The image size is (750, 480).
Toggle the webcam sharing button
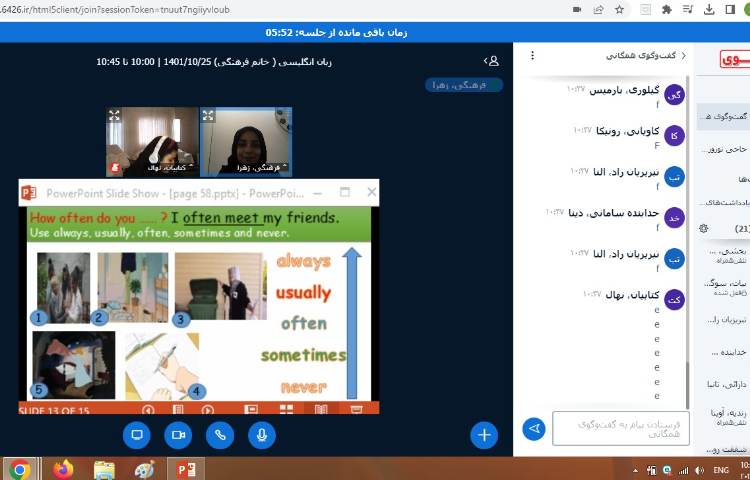(x=178, y=435)
